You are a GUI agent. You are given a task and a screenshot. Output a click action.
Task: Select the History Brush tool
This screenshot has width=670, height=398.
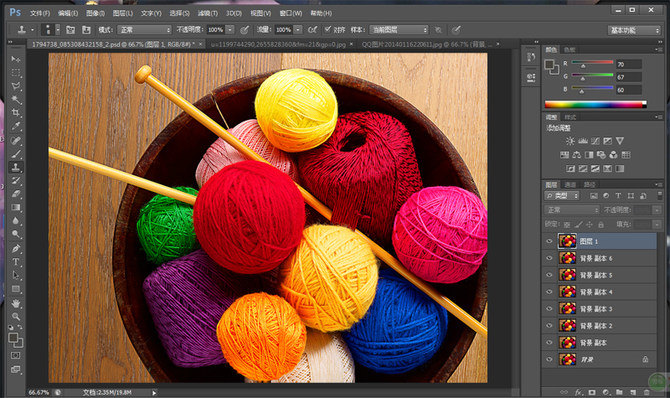pos(16,181)
